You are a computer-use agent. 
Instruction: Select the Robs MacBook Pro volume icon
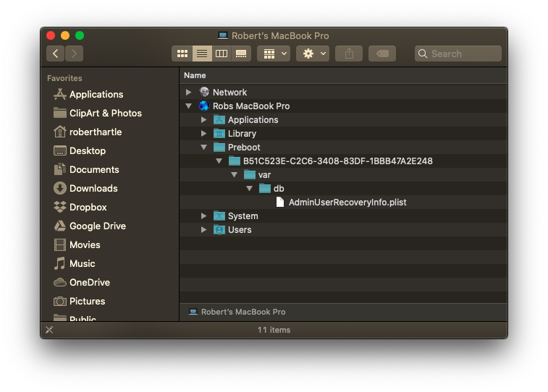204,106
